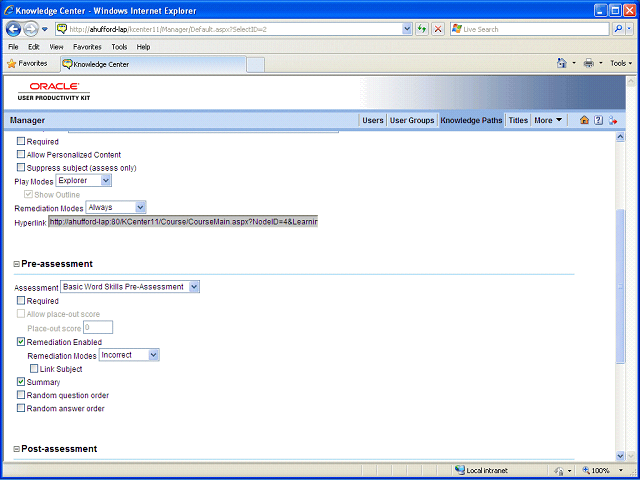Viewport: 640px width, 480px height.
Task: Click inner scrollbar down arrow
Action: tap(620, 456)
